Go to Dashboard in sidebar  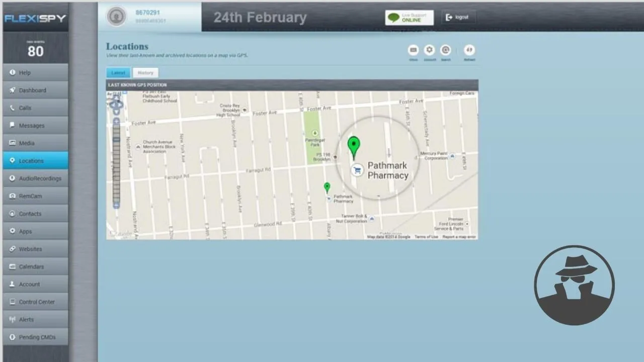click(x=35, y=90)
